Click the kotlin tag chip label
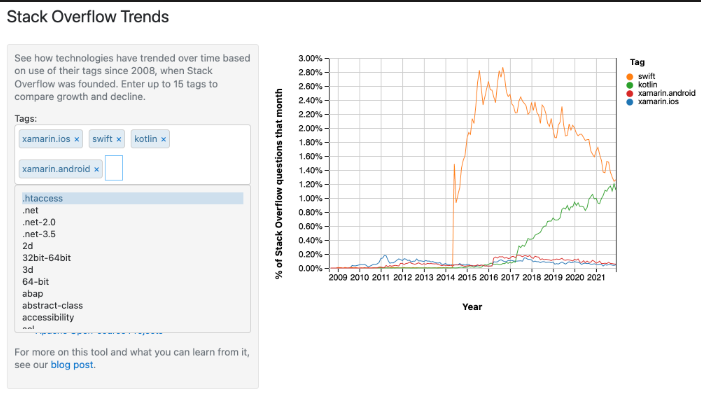701x398 pixels. (146, 139)
